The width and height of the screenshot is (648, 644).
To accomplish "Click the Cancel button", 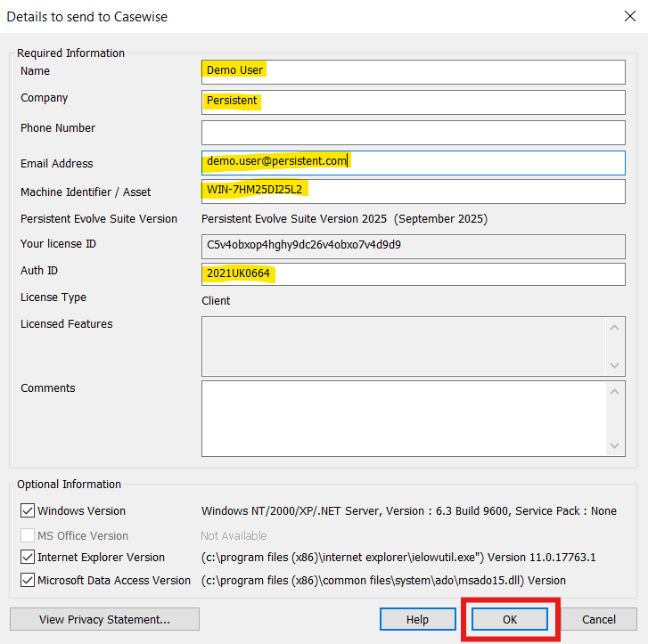I will click(599, 619).
